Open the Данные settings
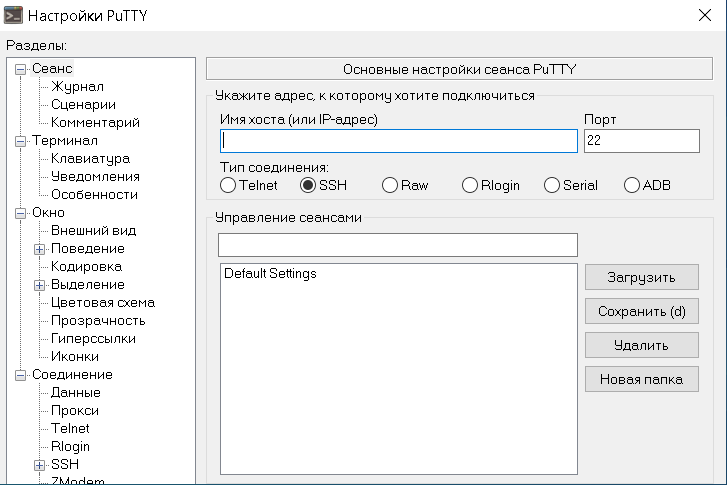The image size is (727, 485). (76, 393)
